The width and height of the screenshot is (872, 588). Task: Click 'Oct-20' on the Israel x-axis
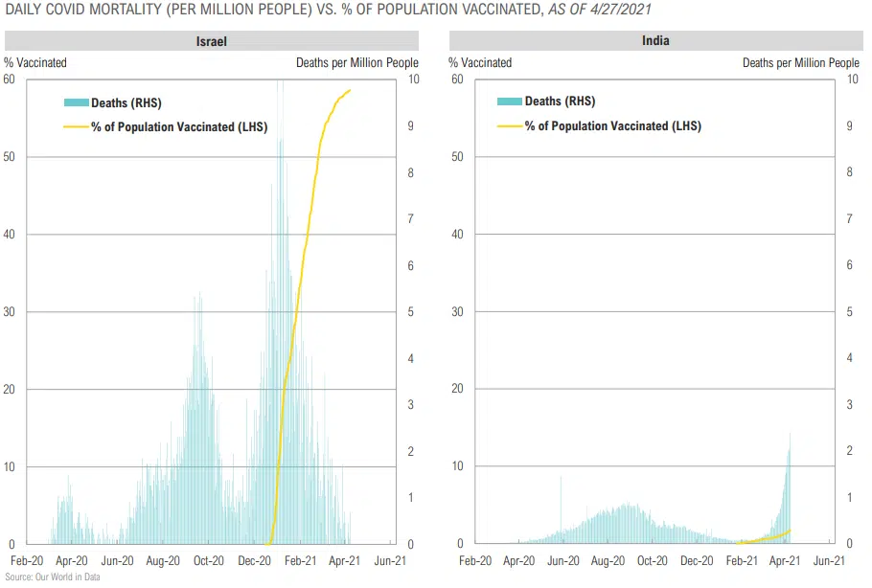(209, 562)
